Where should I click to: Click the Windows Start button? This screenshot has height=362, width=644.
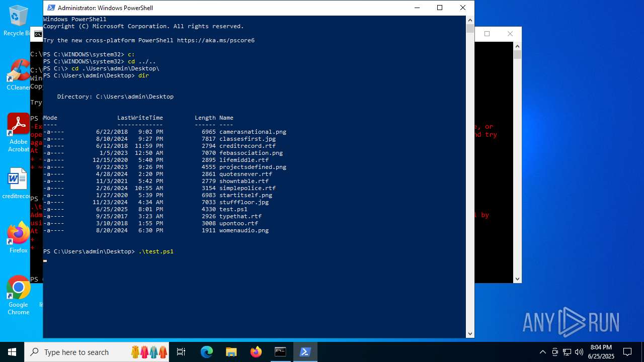click(12, 352)
